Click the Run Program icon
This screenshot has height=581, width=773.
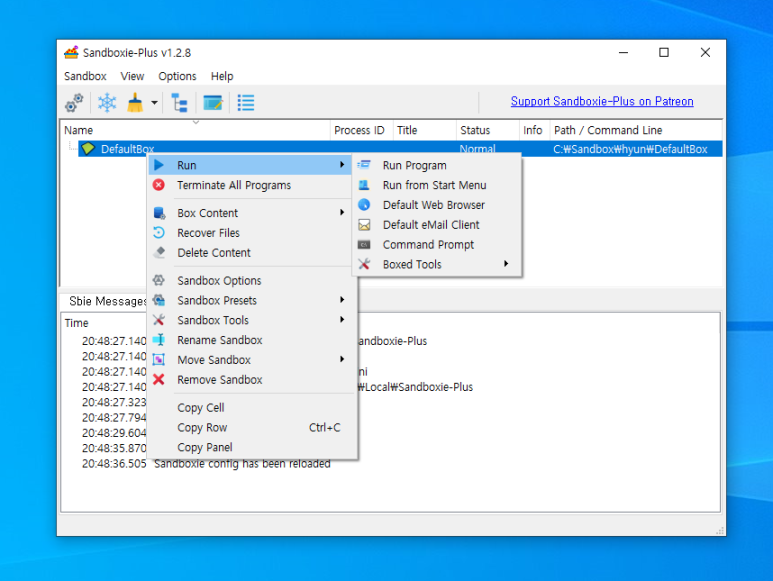coord(364,165)
